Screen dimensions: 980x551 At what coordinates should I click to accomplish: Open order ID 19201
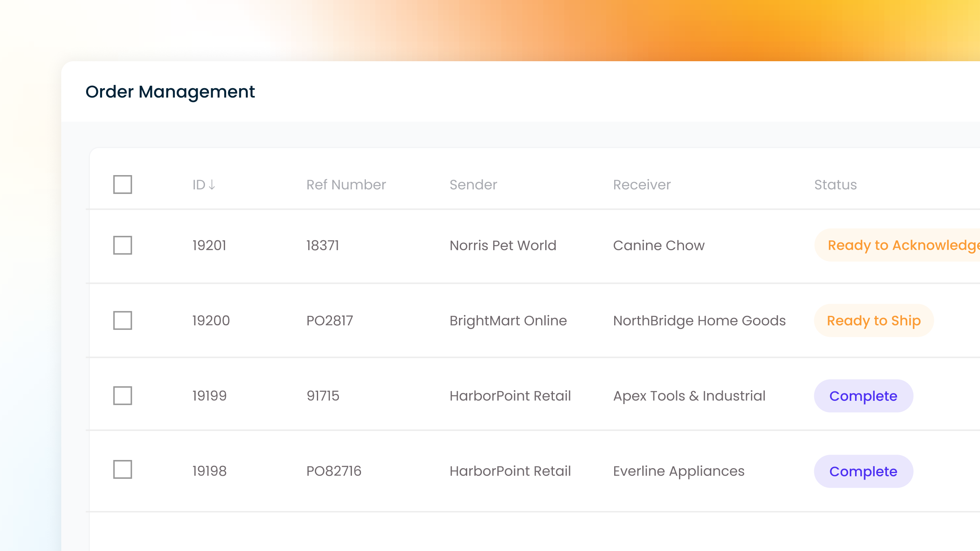(x=209, y=245)
